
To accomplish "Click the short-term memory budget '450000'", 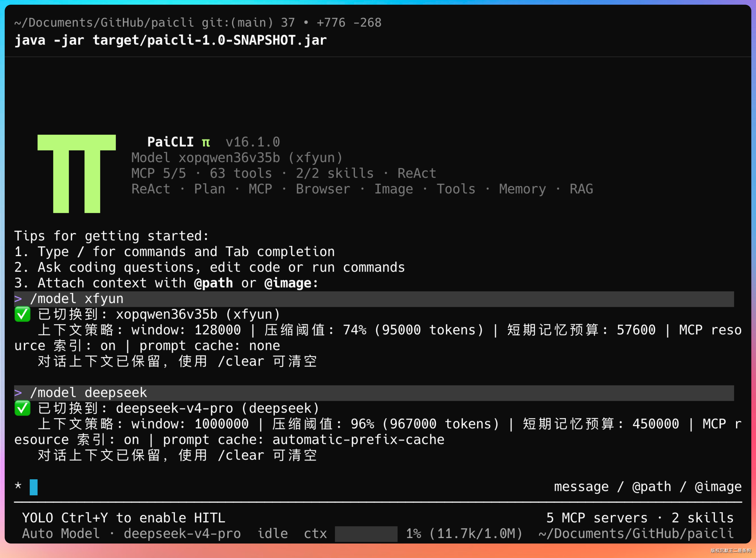I will pos(656,424).
